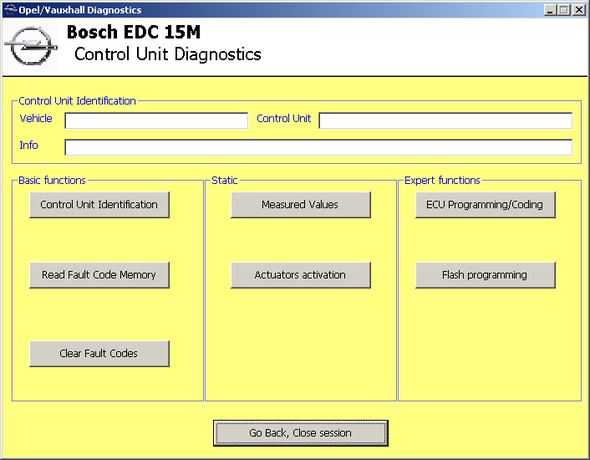The image size is (590, 460).
Task: Click the Bosch EDC 15M heading
Action: coord(134,32)
